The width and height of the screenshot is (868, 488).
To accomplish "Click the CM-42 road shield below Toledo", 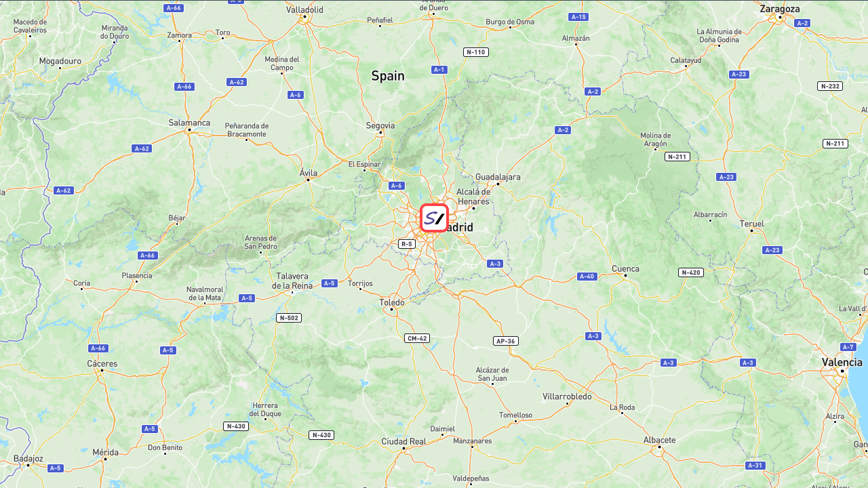I will [x=417, y=338].
